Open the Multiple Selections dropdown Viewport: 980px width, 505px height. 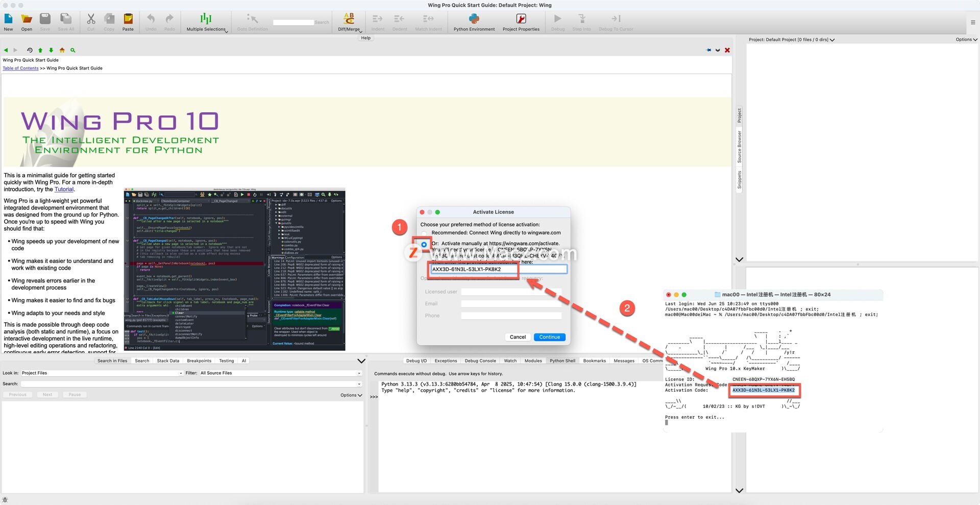(207, 21)
